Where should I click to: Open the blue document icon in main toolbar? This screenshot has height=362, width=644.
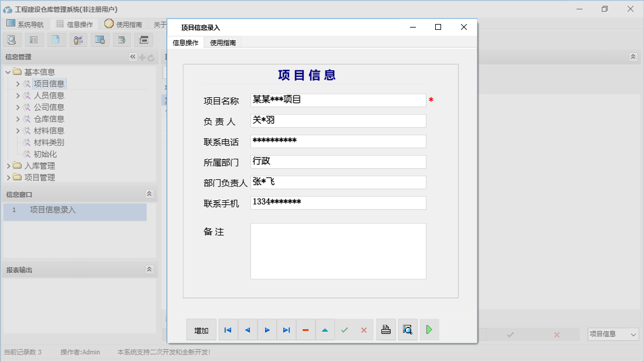coord(56,39)
